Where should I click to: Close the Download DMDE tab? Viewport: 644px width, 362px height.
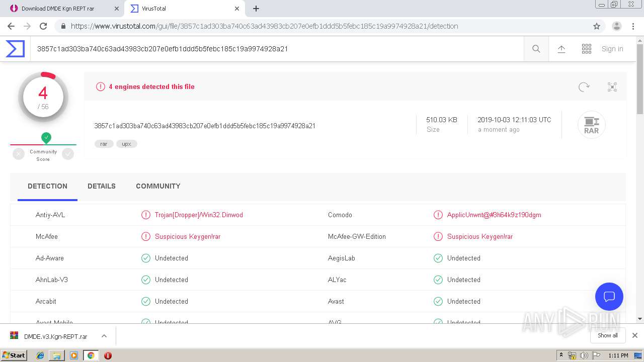coord(117,9)
